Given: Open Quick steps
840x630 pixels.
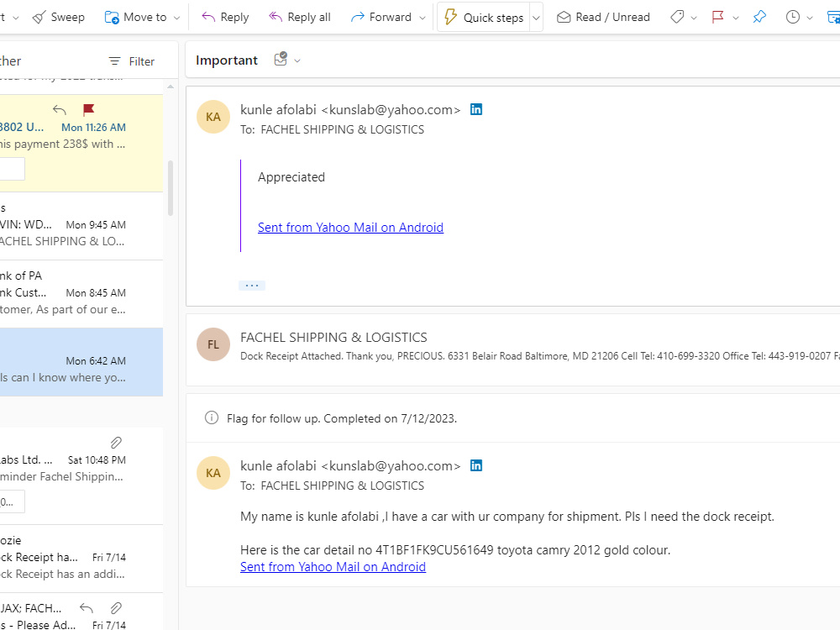Looking at the screenshot, I should point(484,17).
